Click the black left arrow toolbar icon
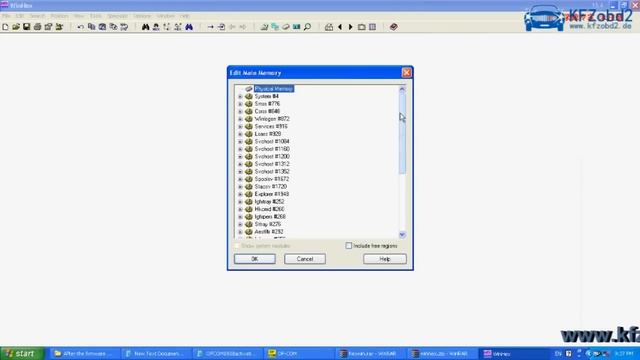The height and width of the screenshot is (360, 640). tap(340, 27)
